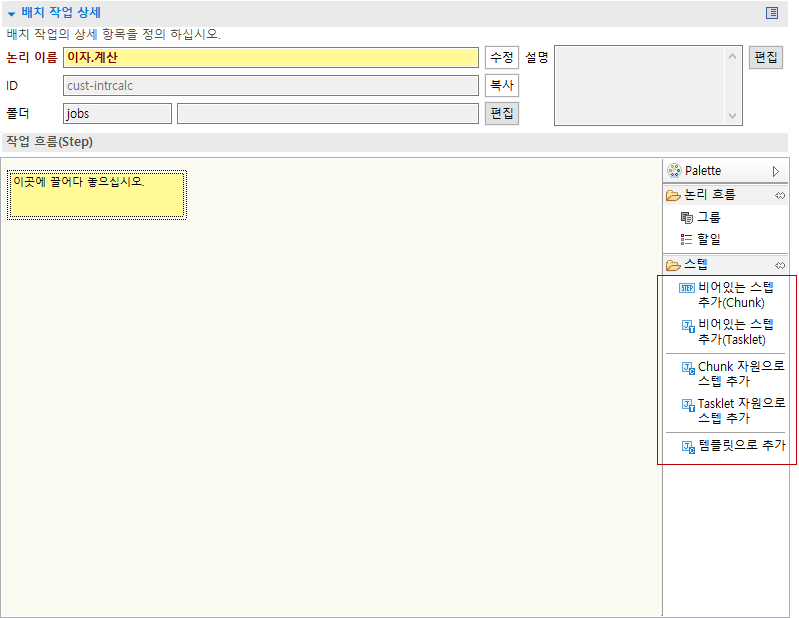Select 비어있는 스텝 추가(Tasklet) icon
The image size is (799, 618).
688,326
